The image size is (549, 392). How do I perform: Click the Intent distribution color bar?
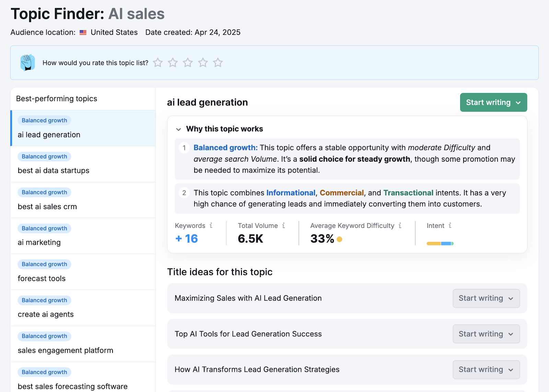click(x=440, y=243)
